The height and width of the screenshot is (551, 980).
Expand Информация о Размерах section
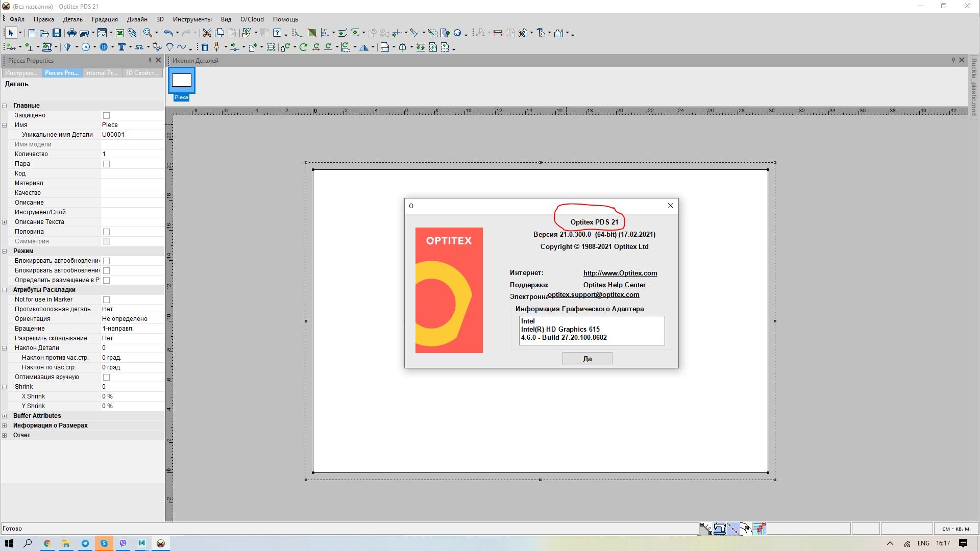click(x=5, y=425)
